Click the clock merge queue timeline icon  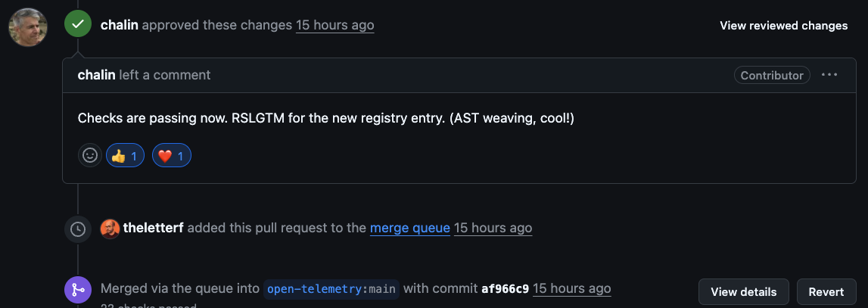click(x=77, y=229)
